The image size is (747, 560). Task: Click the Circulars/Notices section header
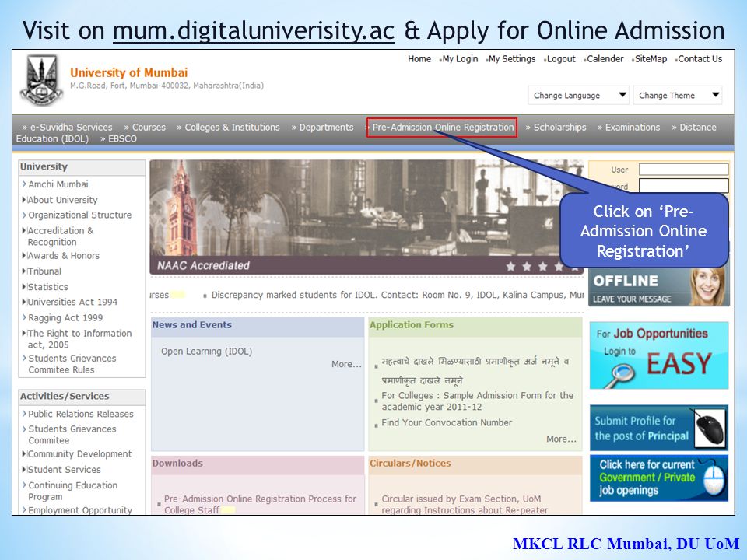point(410,463)
